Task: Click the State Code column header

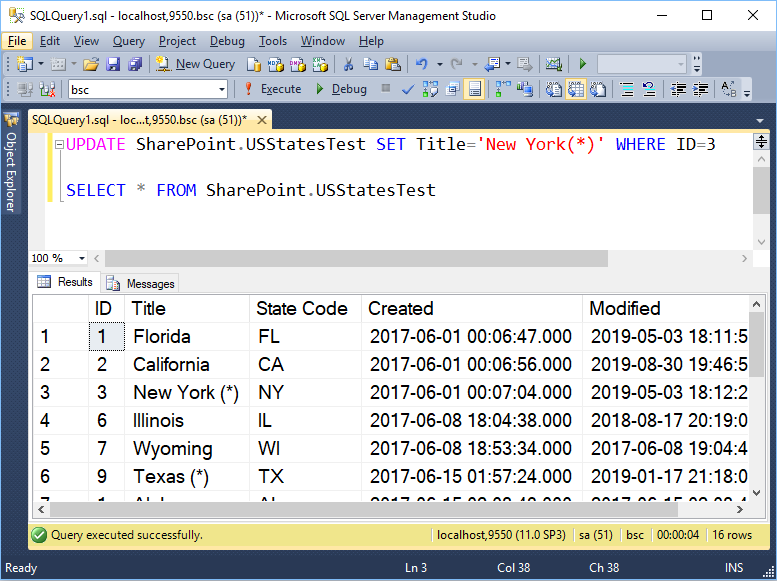Action: coord(306,309)
